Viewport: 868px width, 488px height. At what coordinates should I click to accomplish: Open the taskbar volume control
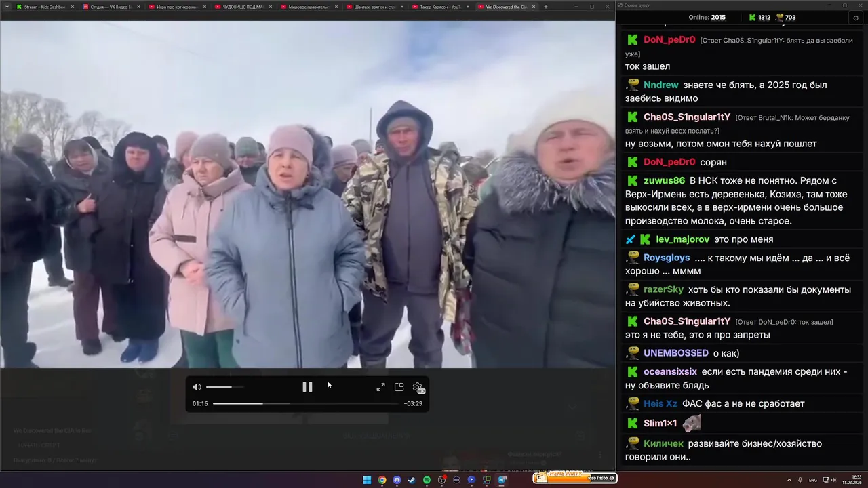point(832,480)
